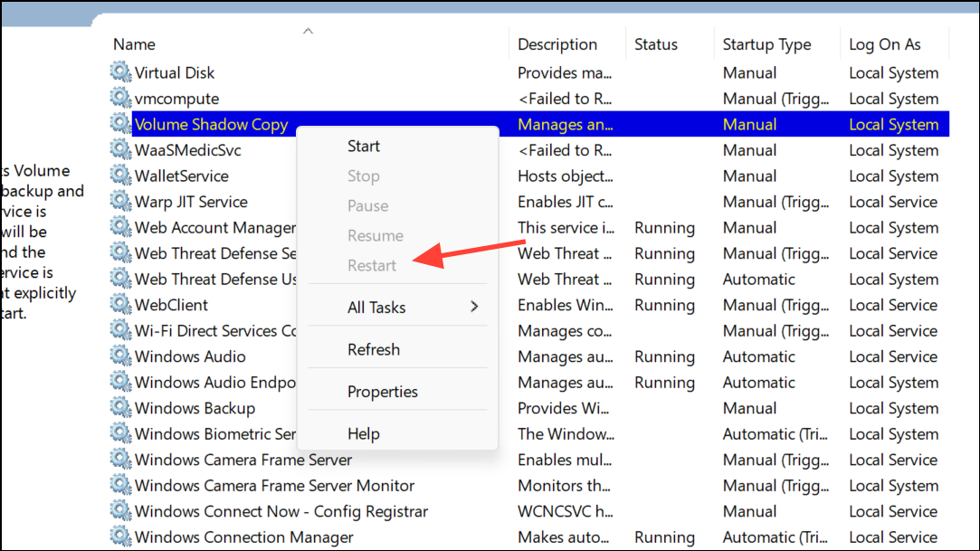
Task: Sort by the Log On As column header
Action: click(x=884, y=44)
